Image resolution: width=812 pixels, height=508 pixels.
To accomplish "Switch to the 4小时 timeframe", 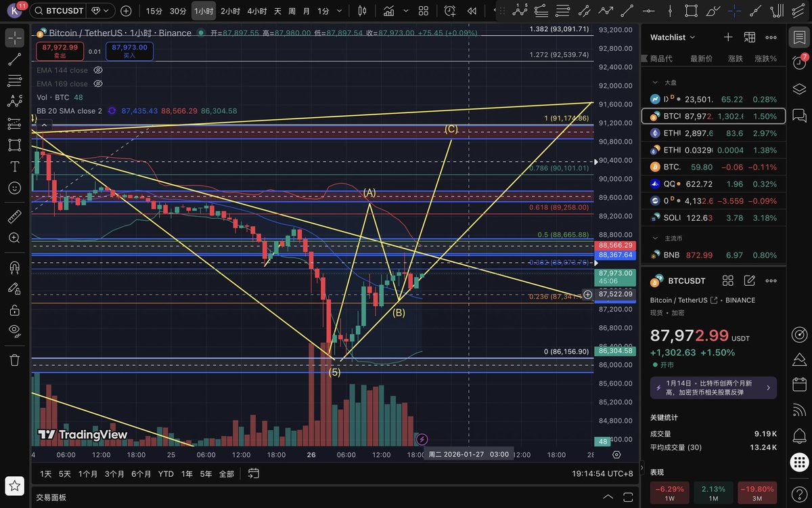I will click(x=256, y=11).
